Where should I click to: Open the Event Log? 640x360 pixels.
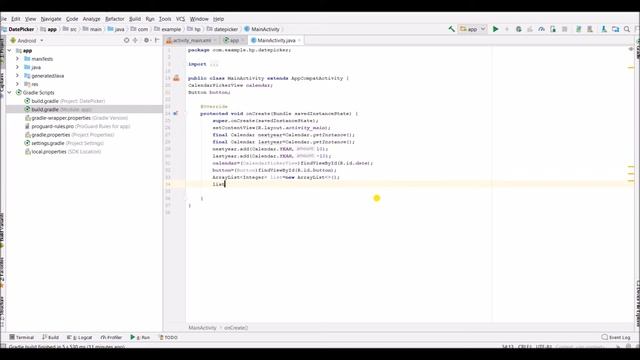pos(616,338)
